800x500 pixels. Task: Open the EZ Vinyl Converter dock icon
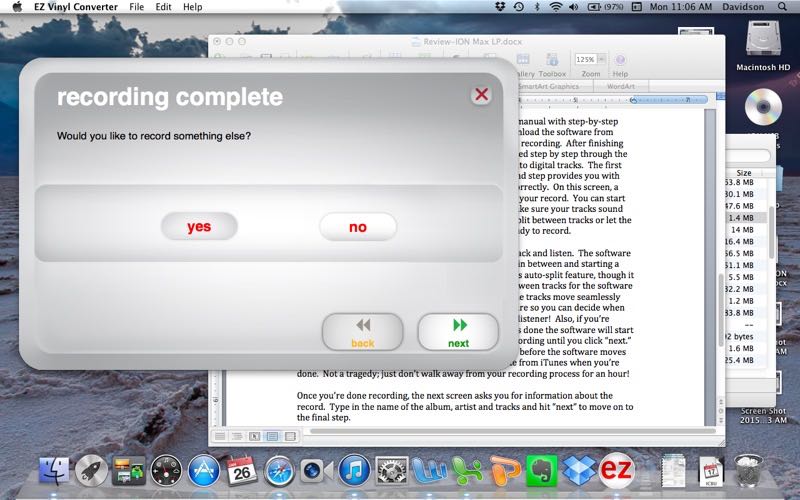pyautogui.click(x=617, y=468)
